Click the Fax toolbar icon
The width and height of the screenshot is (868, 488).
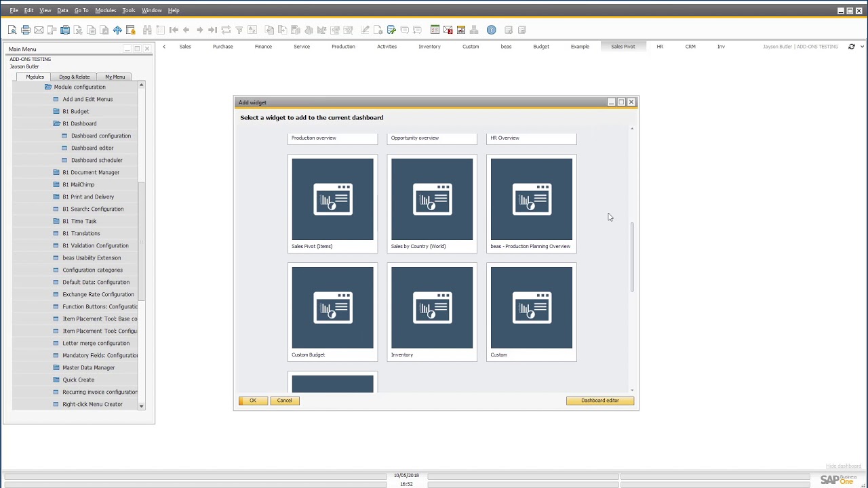65,30
